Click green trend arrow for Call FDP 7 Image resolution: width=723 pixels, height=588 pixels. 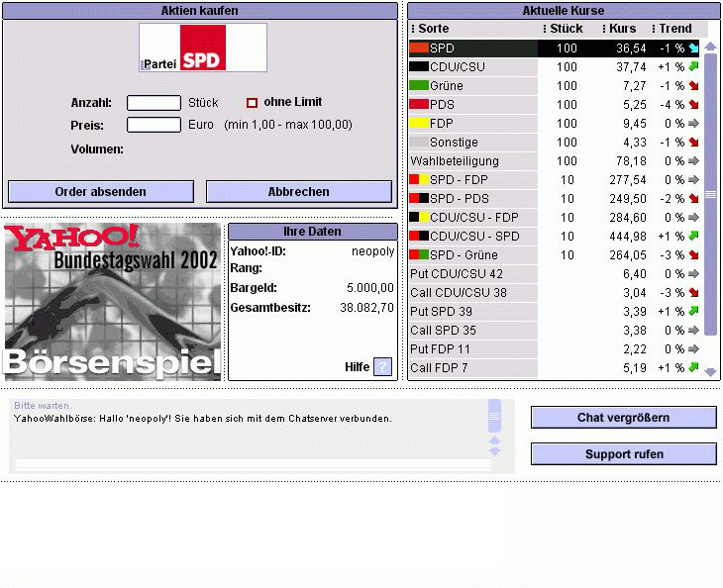pos(693,367)
